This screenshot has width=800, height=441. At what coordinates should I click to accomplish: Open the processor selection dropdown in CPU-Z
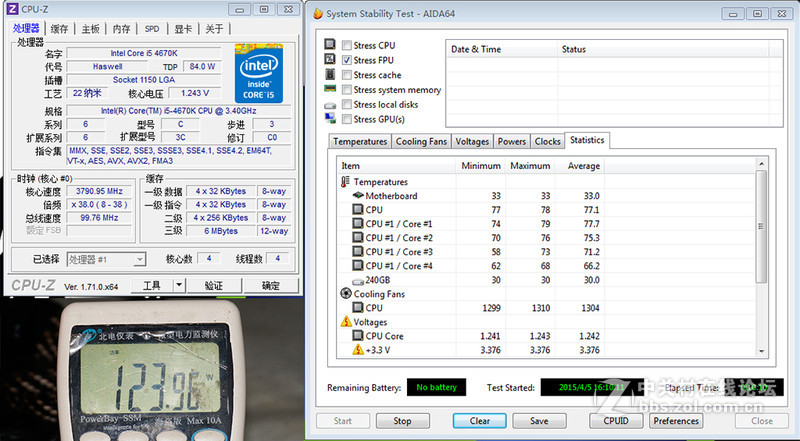pos(140,259)
